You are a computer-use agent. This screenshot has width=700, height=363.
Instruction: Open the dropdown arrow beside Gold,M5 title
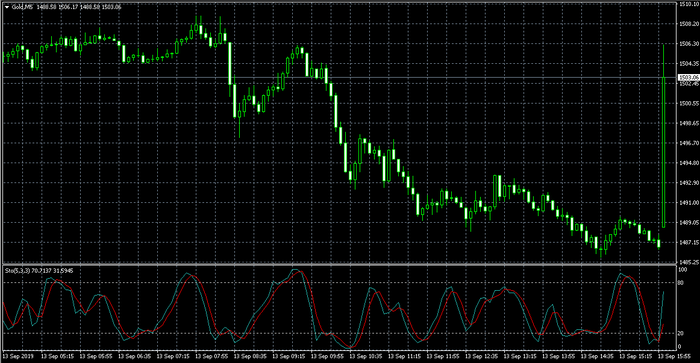pyautogui.click(x=7, y=7)
